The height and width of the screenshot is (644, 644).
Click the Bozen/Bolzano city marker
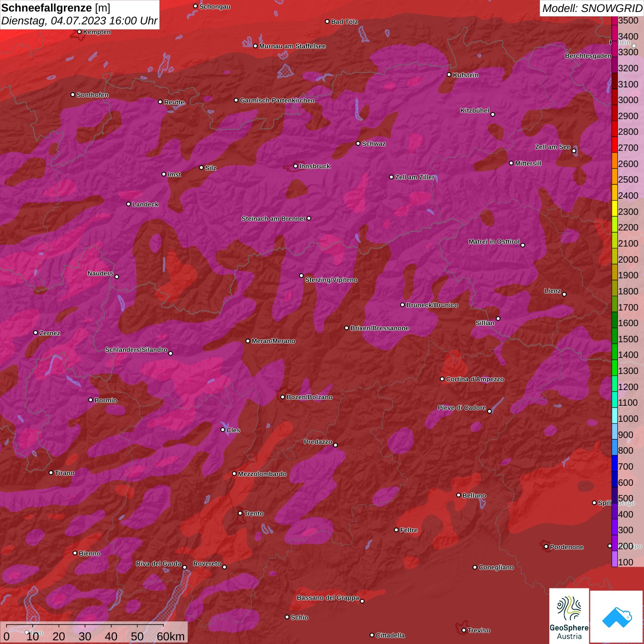[282, 397]
